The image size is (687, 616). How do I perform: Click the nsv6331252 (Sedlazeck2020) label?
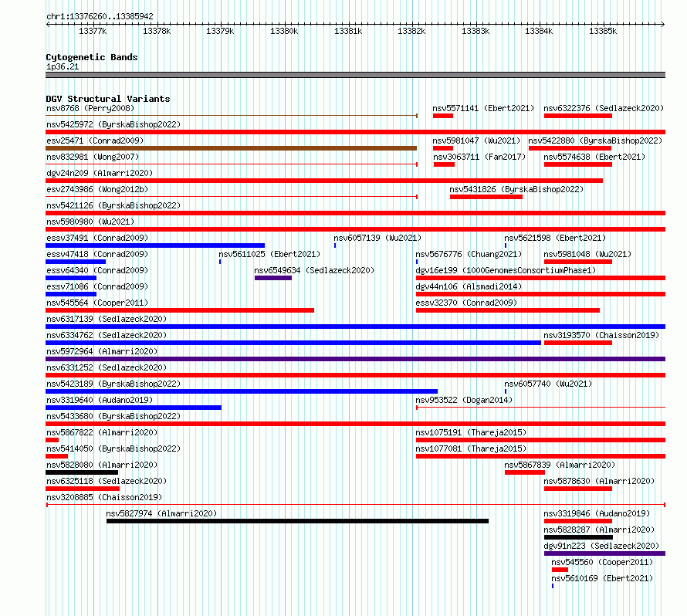click(107, 367)
